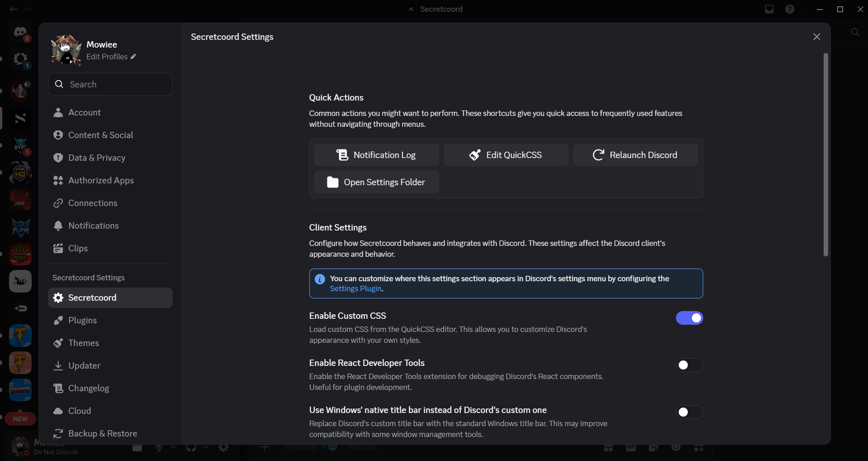The width and height of the screenshot is (868, 461).
Task: Click the Mowiee profile avatar in settings
Action: [x=66, y=50]
